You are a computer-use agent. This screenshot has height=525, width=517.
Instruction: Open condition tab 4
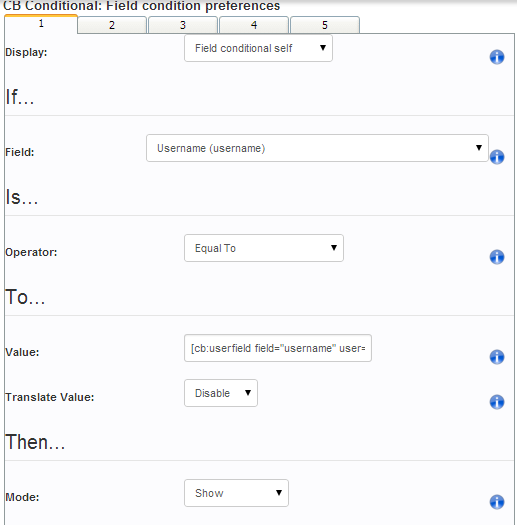254,25
